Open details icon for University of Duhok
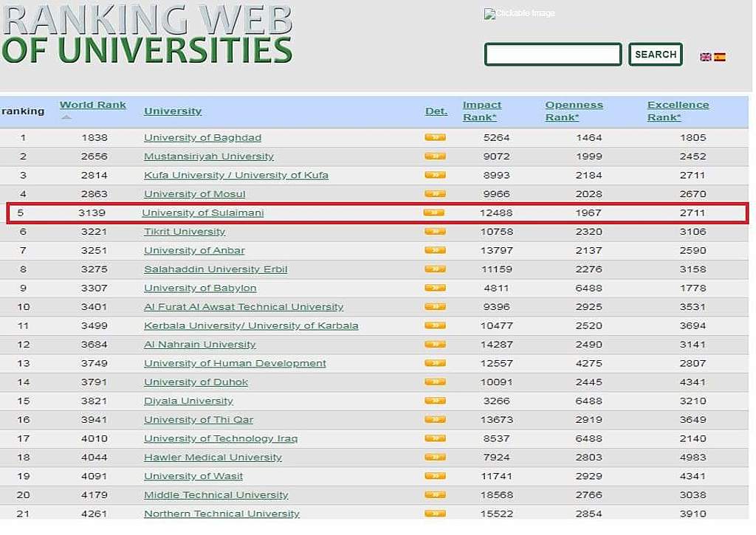Screen dimensions: 756x535 pyautogui.click(x=435, y=382)
